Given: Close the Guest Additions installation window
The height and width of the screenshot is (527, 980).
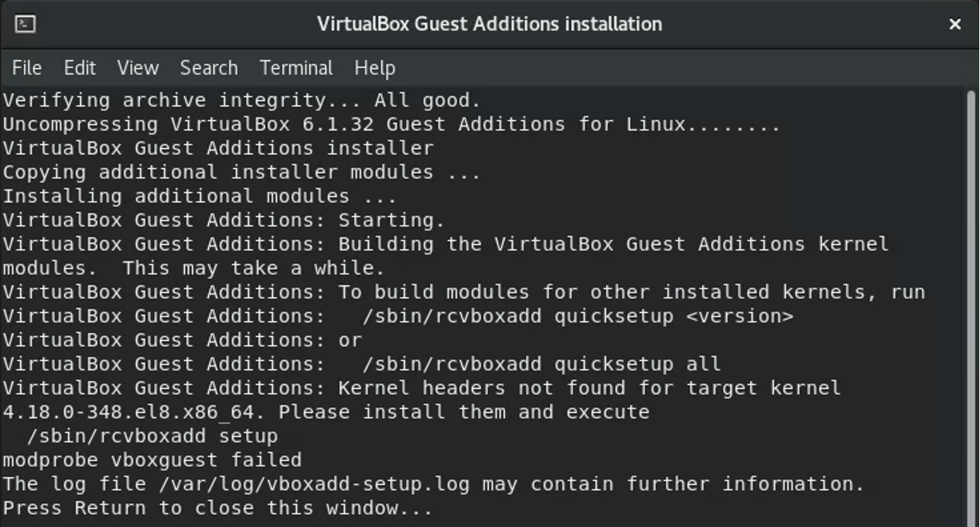Looking at the screenshot, I should 955,24.
